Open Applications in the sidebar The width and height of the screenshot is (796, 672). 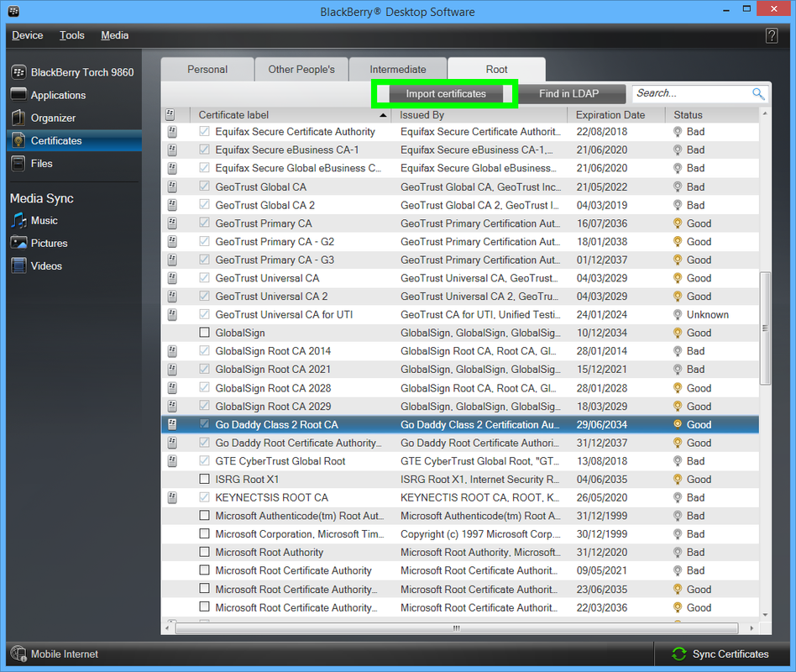click(x=49, y=95)
